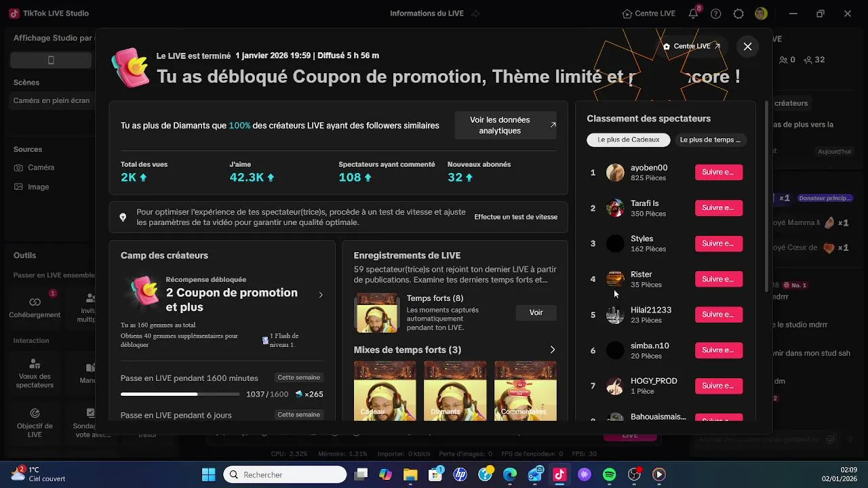868x488 pixels.
Task: Open the taskbar clock showing 02:09
Action: (840, 474)
